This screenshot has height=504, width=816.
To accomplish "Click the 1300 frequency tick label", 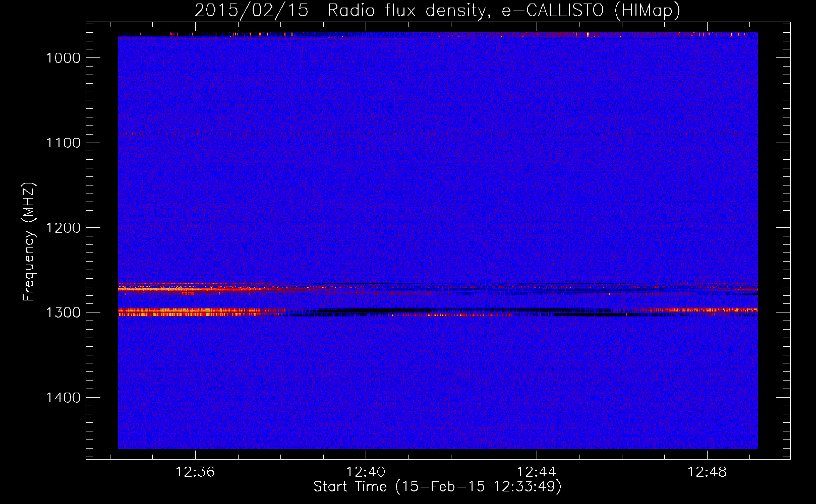I will click(x=64, y=312).
